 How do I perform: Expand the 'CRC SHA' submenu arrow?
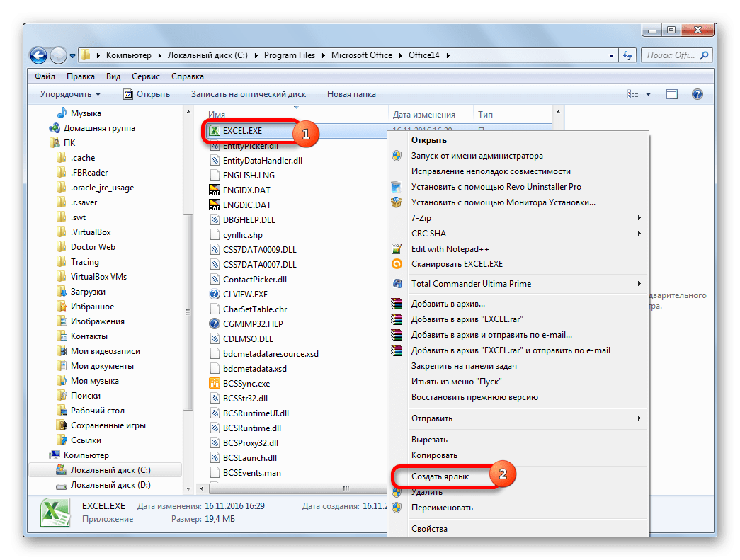click(639, 233)
